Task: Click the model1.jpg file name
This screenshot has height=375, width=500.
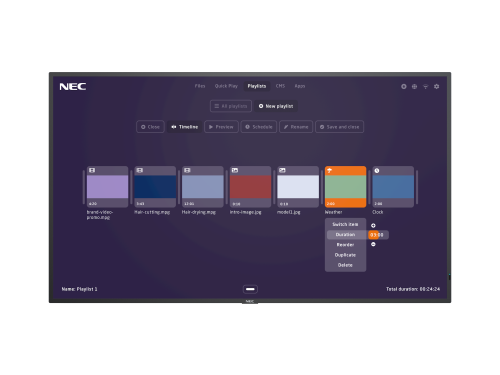Action: pos(289,212)
